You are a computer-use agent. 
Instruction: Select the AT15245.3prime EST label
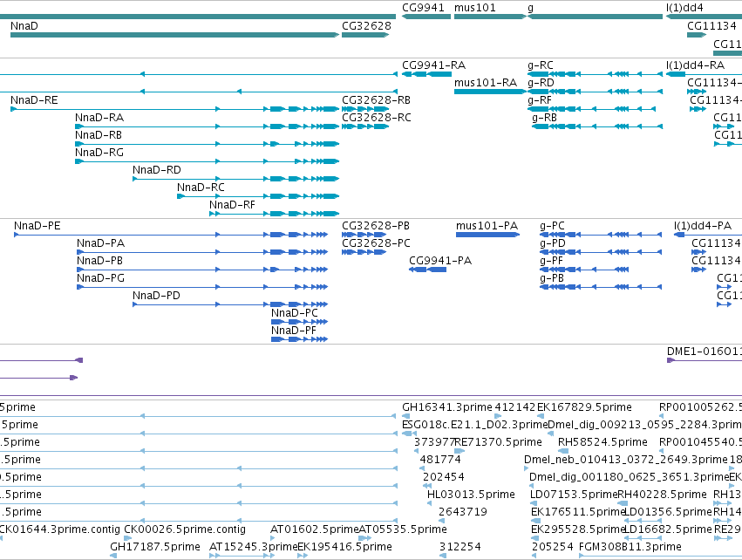pyautogui.click(x=253, y=548)
